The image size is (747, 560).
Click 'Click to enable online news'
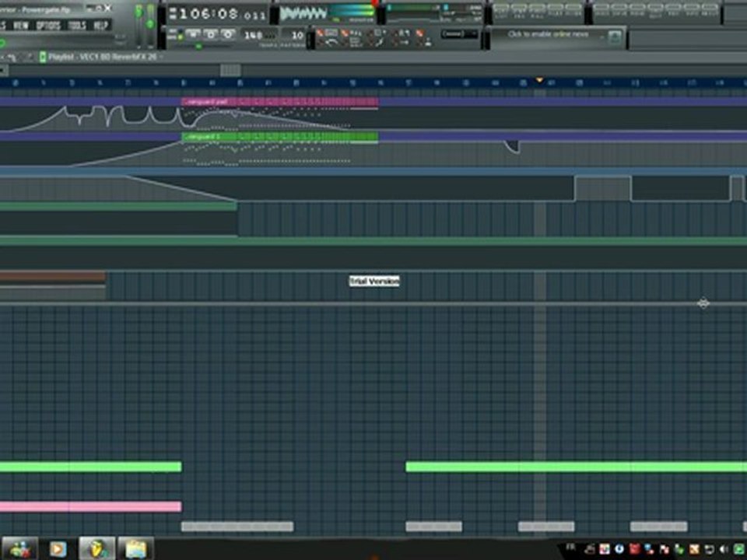(x=548, y=34)
